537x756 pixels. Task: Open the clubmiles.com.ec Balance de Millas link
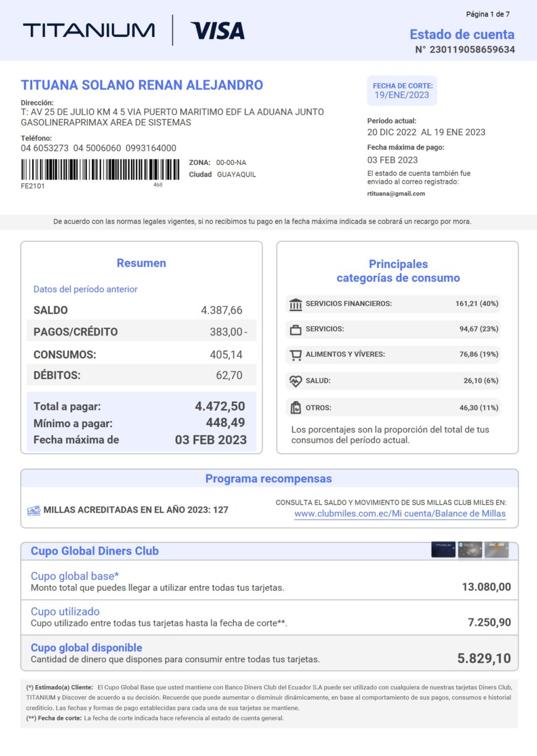(400, 513)
